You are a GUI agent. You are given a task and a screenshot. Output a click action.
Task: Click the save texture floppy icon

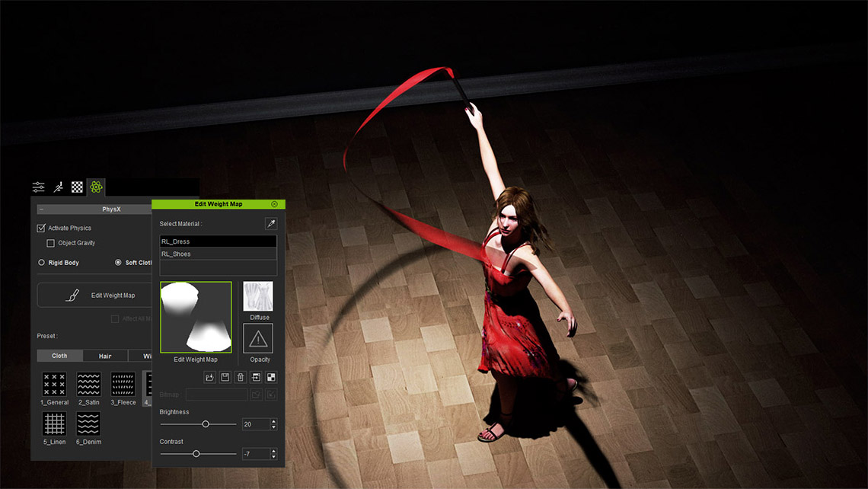point(225,378)
